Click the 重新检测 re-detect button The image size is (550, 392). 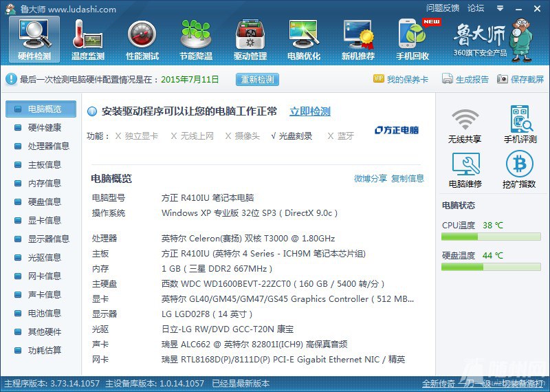257,79
